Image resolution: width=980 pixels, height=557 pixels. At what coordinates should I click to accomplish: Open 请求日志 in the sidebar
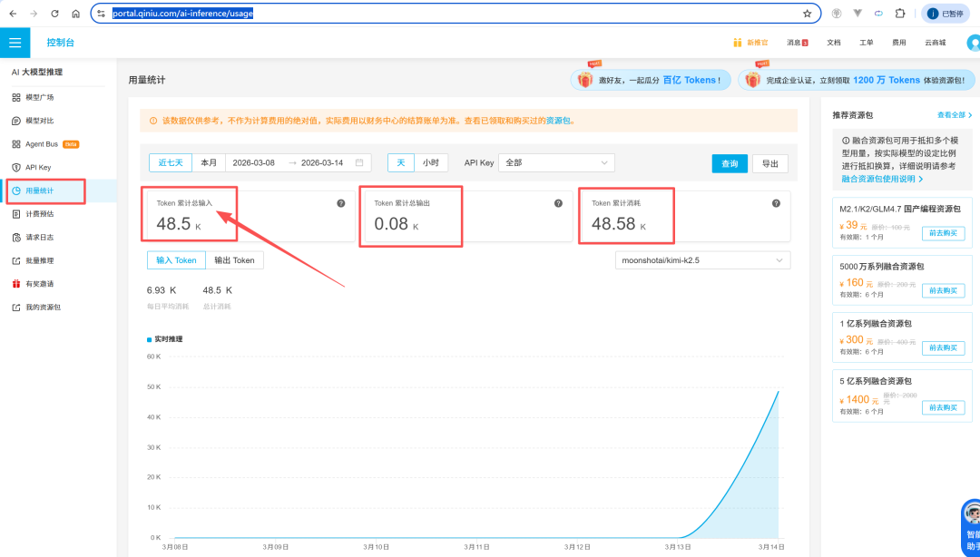click(39, 238)
